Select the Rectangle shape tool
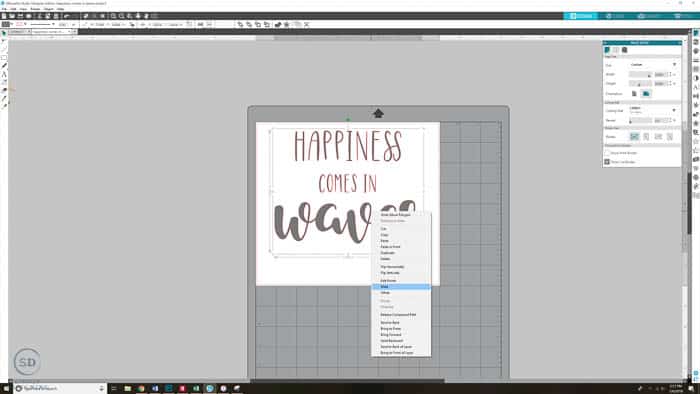The image size is (700, 394). coord(4,58)
